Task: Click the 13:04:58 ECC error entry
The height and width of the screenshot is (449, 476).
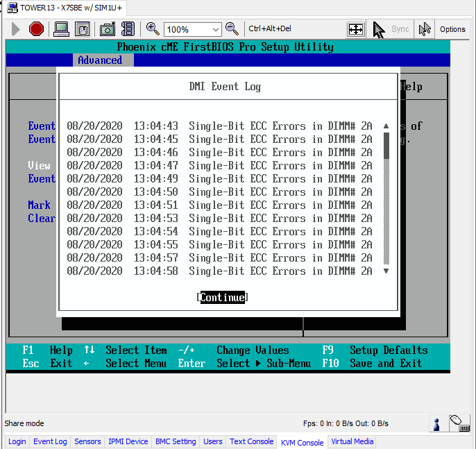Action: [x=219, y=271]
